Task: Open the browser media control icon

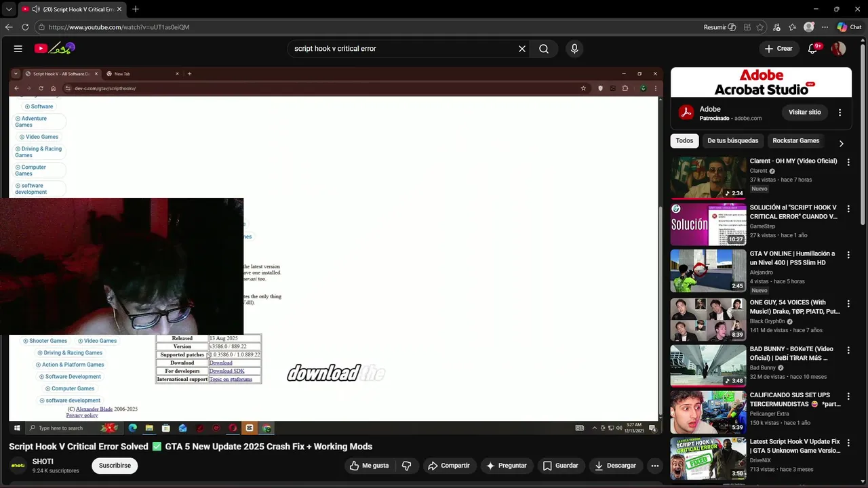Action: click(776, 27)
